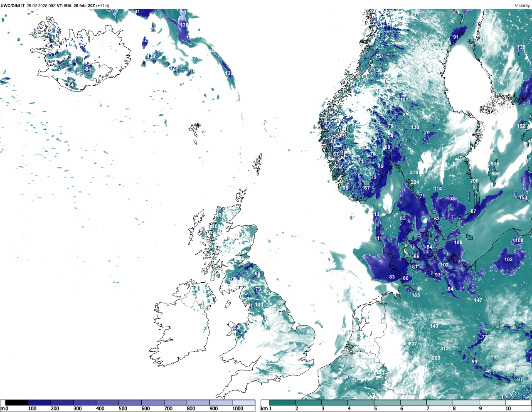The width and height of the screenshot is (532, 412).
Task: Click the map visibility value 107
Action: point(404,100)
